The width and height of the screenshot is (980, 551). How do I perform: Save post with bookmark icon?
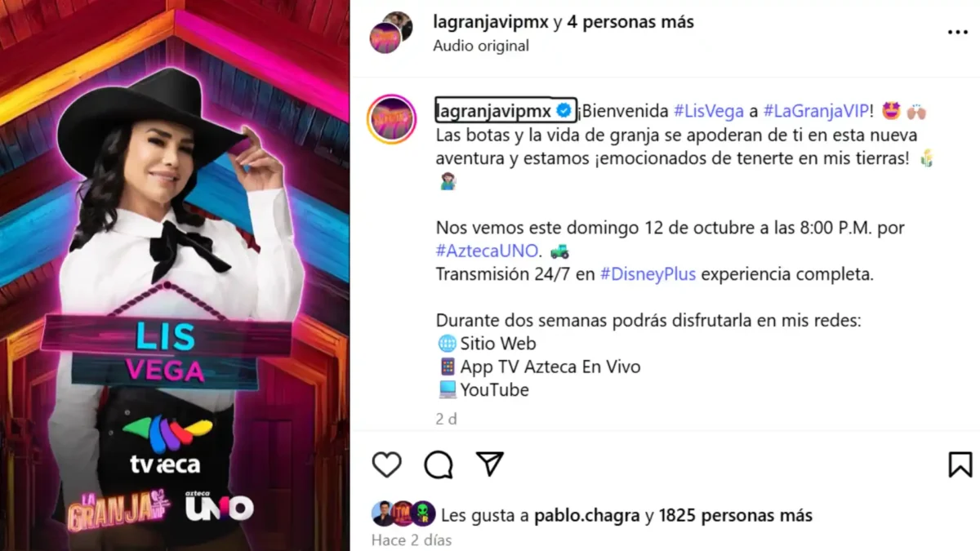(x=960, y=464)
